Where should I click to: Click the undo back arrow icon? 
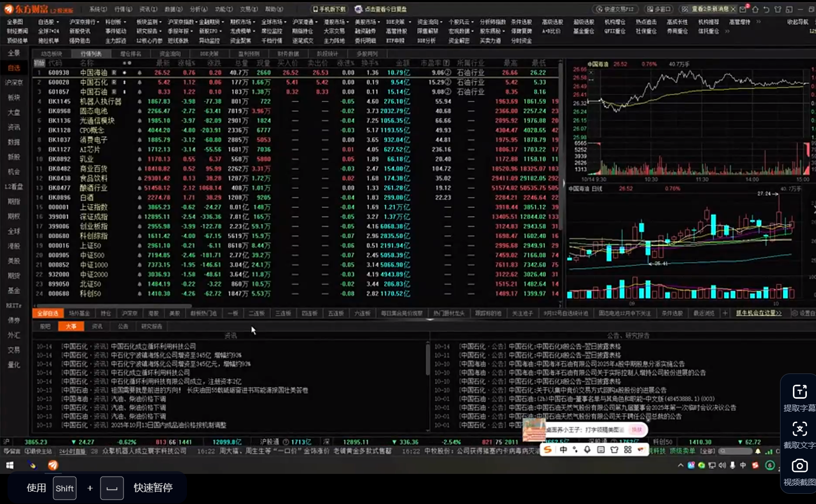767,9
